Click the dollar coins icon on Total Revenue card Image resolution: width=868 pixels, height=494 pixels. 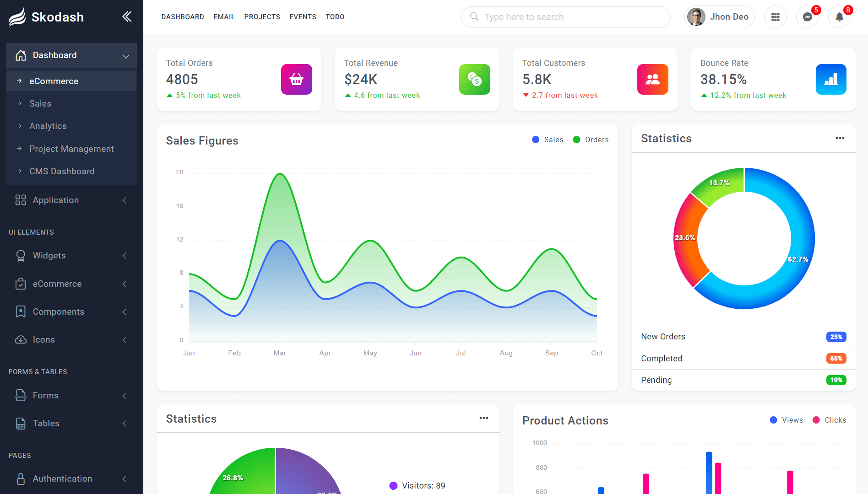tap(474, 79)
